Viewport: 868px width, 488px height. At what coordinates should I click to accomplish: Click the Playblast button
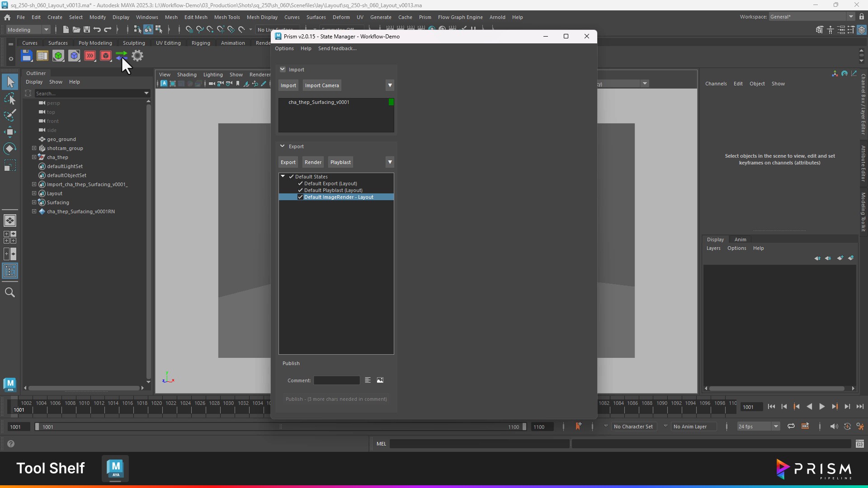coord(340,162)
